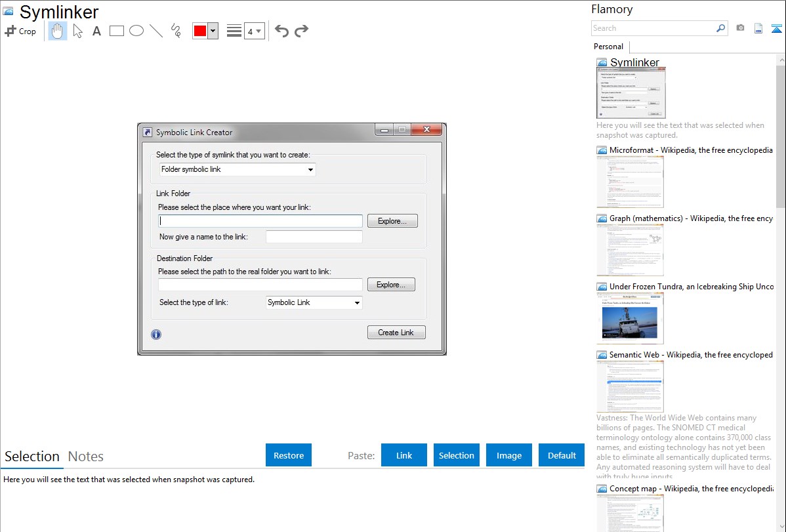This screenshot has width=786, height=532.
Task: Open the Semantic Web snapshot thumbnail
Action: pos(630,386)
